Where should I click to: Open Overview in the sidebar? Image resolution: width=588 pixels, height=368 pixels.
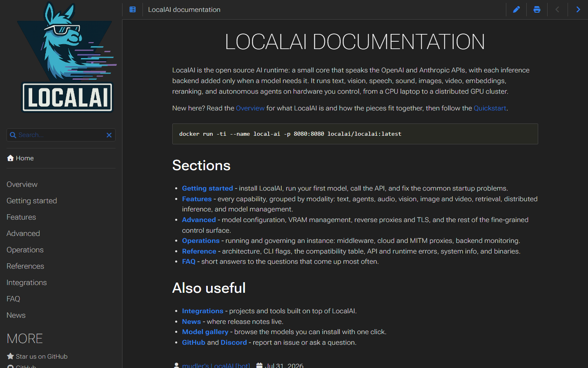point(22,184)
